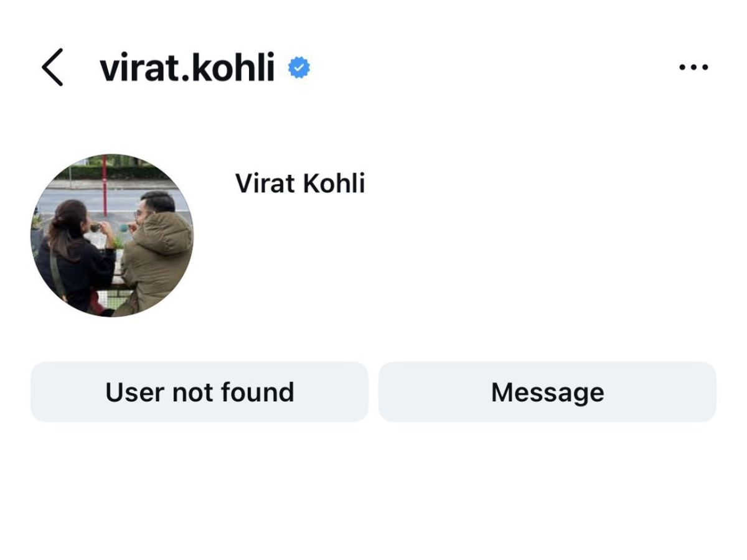This screenshot has width=747, height=560.
Task: Open the circular profile picture
Action: 112,235
